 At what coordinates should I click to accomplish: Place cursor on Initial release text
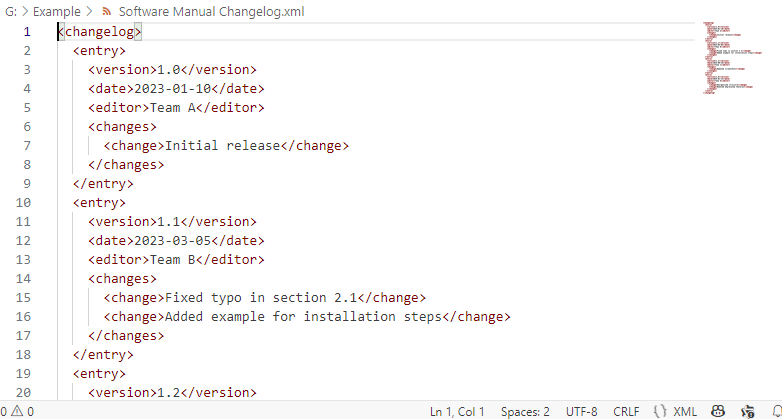coord(222,146)
